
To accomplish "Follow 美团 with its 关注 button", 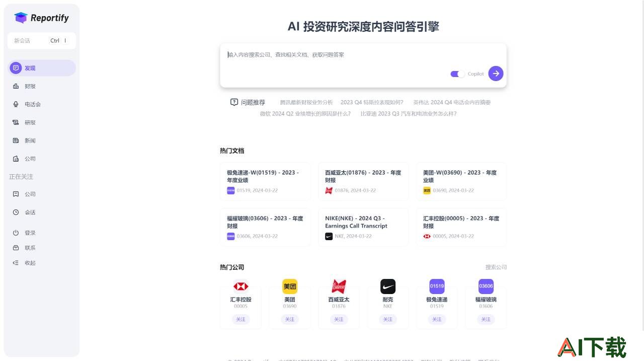I will click(x=290, y=319).
